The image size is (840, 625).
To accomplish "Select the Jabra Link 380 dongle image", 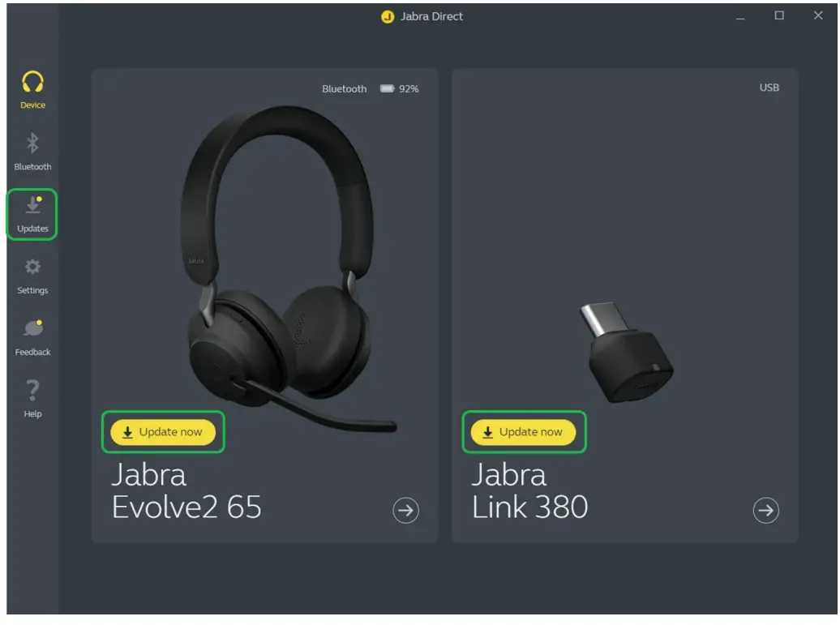I will click(x=626, y=352).
